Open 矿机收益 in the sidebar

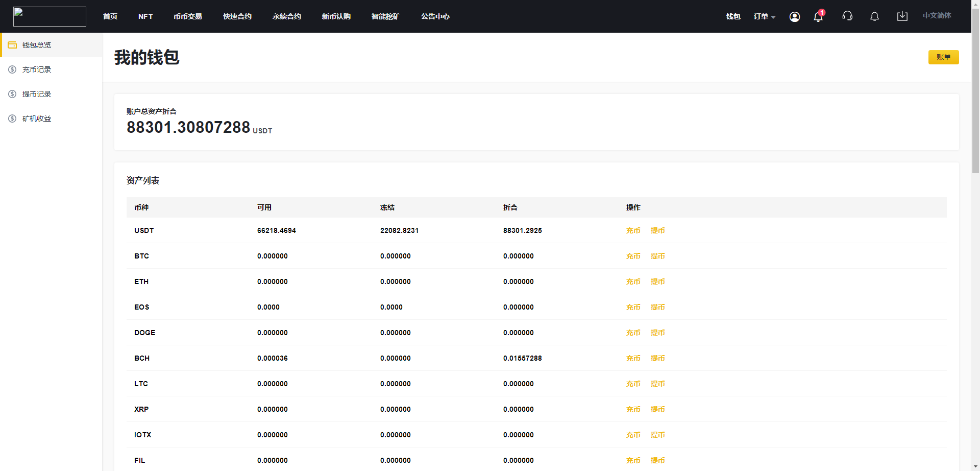pyautogui.click(x=37, y=119)
